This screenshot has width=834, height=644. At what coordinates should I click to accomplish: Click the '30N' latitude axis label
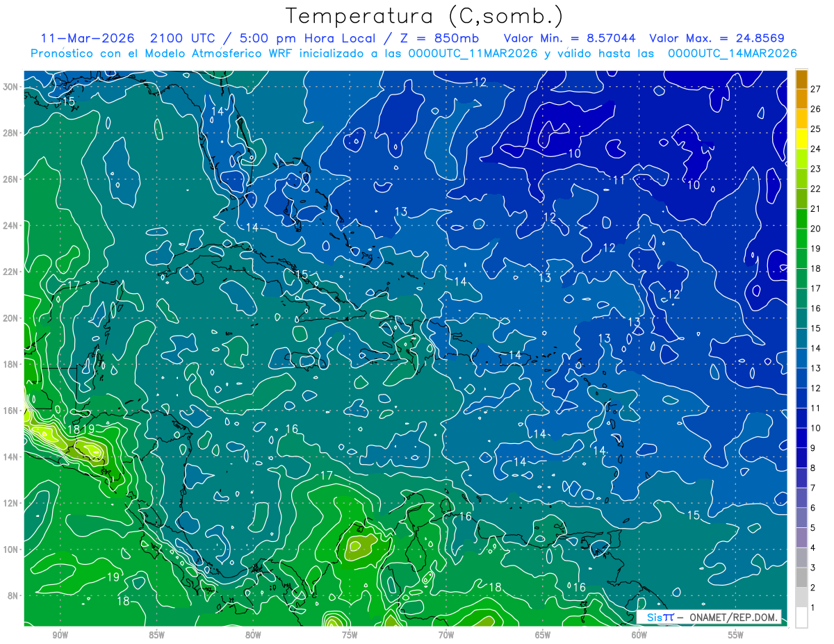[x=10, y=87]
